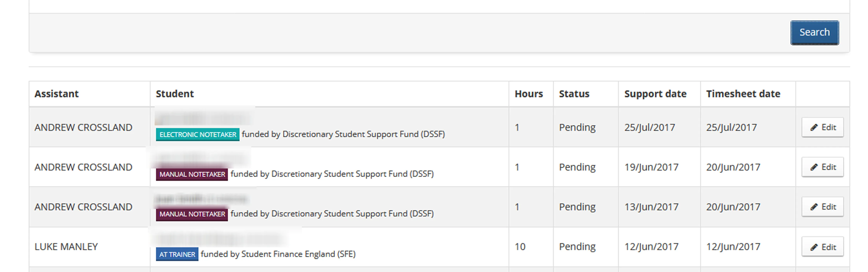This screenshot has height=272, width=868.
Task: Click the pencil icon for the 13/Jun/2017 entry
Action: (x=814, y=207)
